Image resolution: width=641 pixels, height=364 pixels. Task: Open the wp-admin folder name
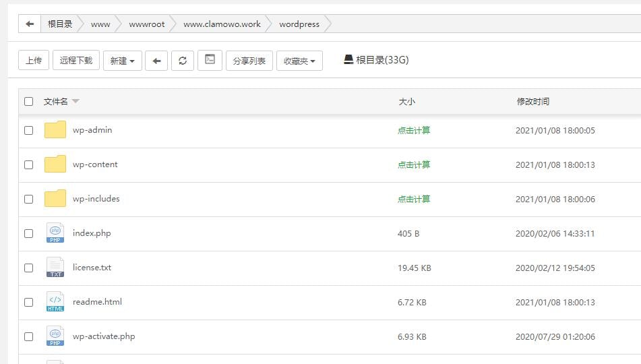(92, 130)
